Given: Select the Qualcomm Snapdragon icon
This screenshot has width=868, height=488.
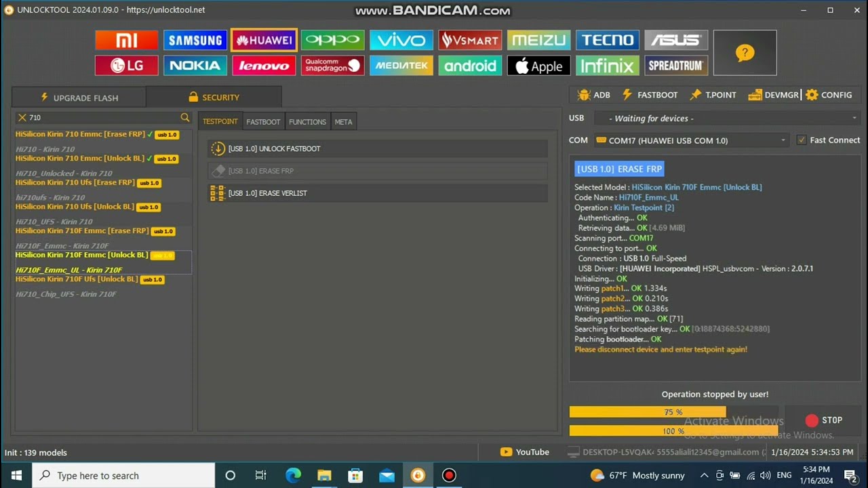Looking at the screenshot, I should click(x=332, y=66).
